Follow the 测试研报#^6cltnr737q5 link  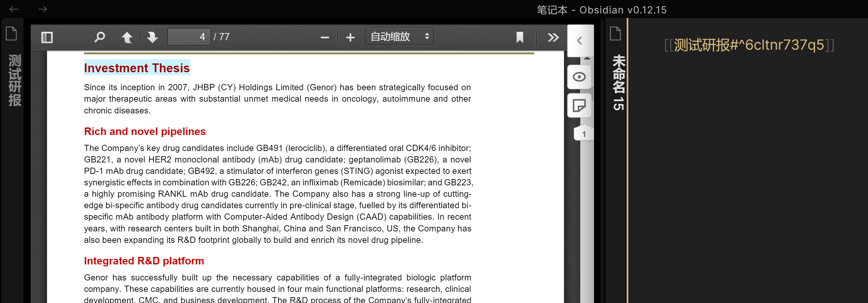tap(749, 44)
